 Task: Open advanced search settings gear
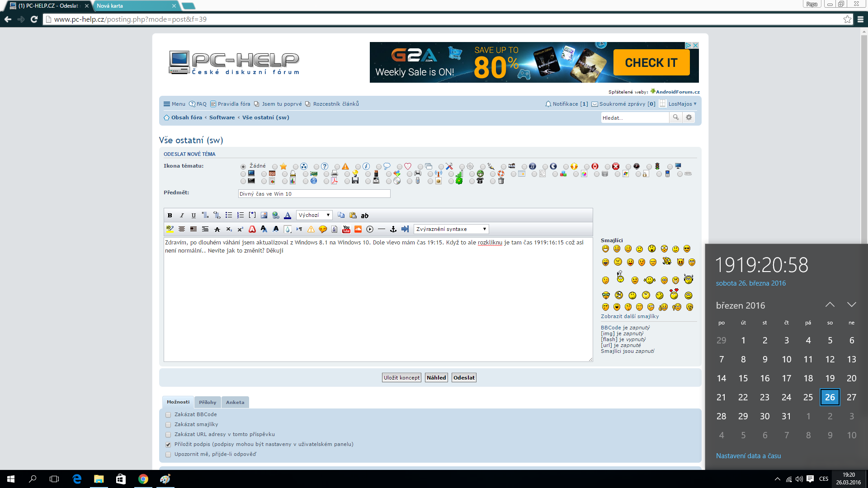pos(689,117)
